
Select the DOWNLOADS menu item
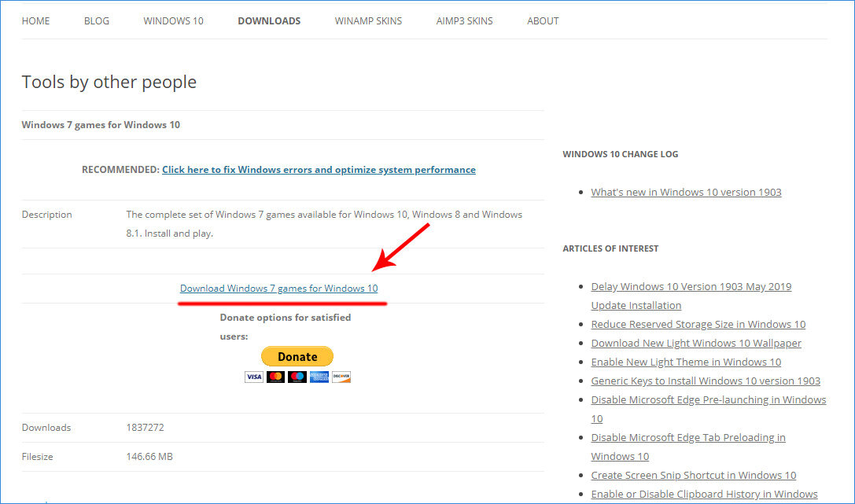coord(269,20)
